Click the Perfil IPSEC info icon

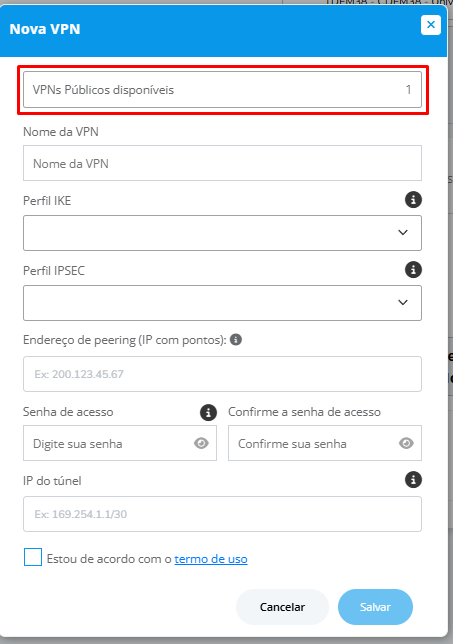click(x=413, y=270)
